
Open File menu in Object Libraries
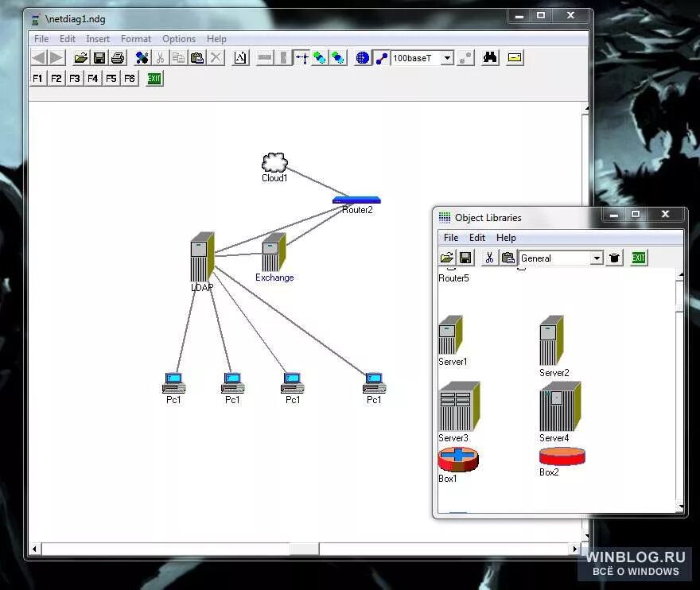[451, 238]
